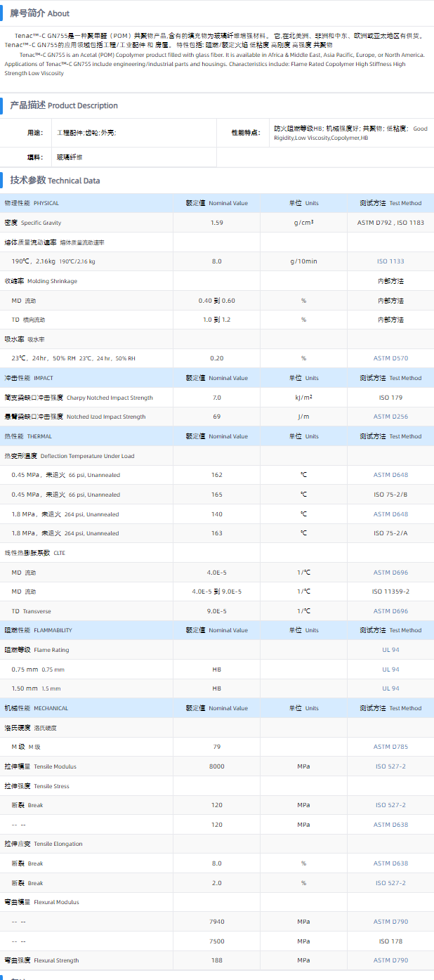Select the water absorption value 0.20

click(x=216, y=358)
